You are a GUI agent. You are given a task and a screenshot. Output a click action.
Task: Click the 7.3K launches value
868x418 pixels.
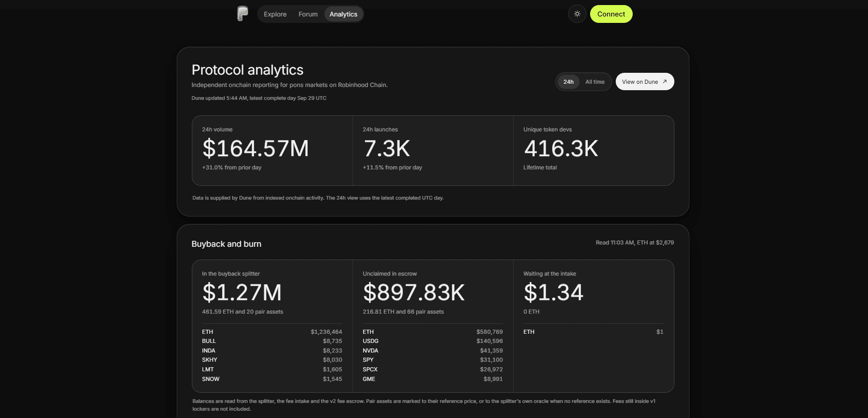(x=386, y=148)
